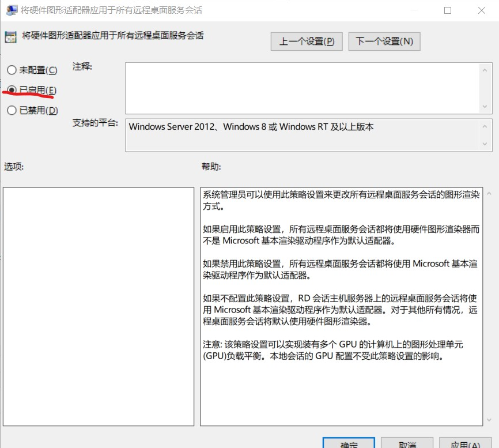Close the policy settings window
The image size is (499, 448).
pyautogui.click(x=482, y=10)
